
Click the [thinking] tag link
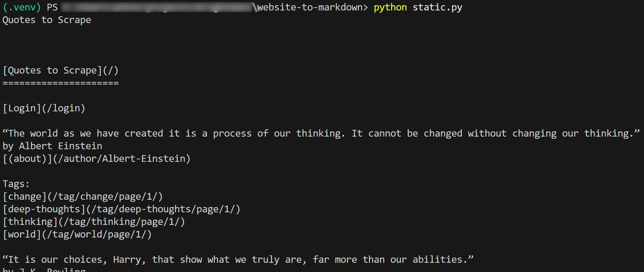[94, 222]
